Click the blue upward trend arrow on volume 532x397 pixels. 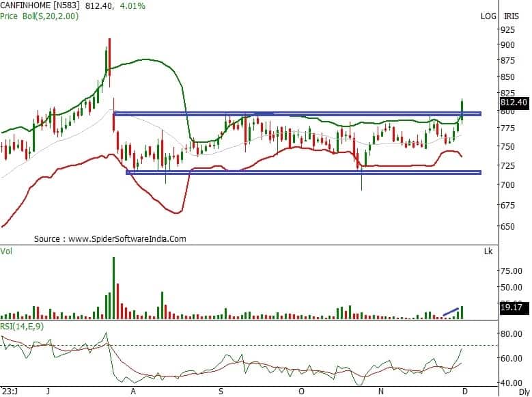click(450, 312)
